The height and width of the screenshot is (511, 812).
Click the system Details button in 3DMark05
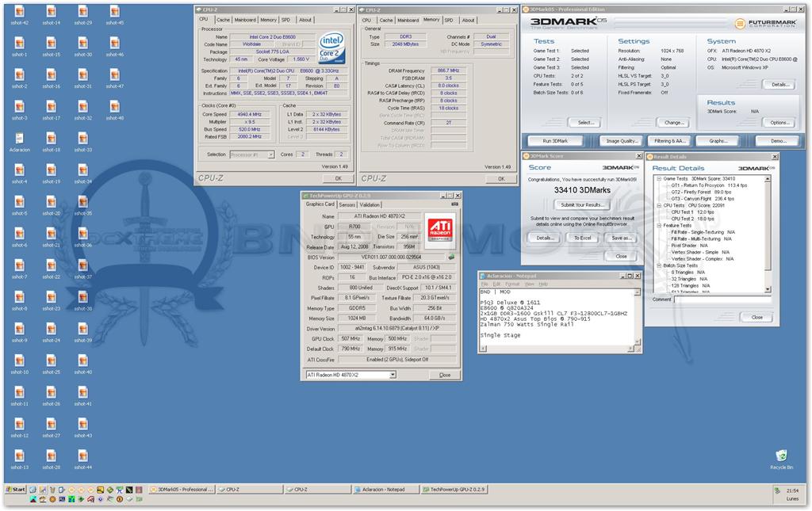(x=779, y=84)
